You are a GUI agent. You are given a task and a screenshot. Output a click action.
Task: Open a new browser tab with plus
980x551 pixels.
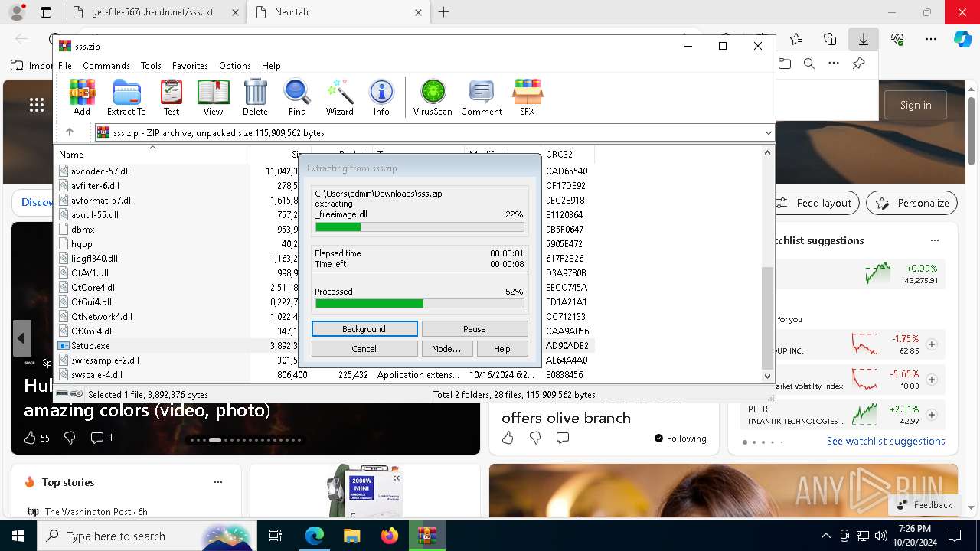coord(444,12)
